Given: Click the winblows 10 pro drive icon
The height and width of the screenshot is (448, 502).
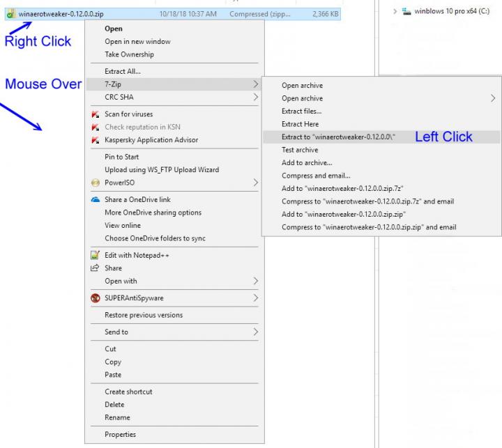Looking at the screenshot, I should click(406, 12).
